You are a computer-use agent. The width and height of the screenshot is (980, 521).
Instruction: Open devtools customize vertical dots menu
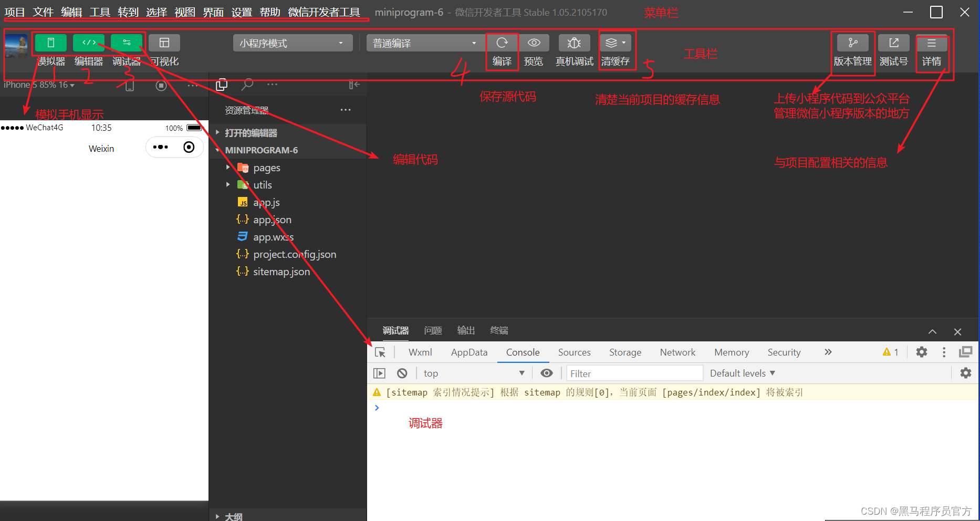pos(944,352)
